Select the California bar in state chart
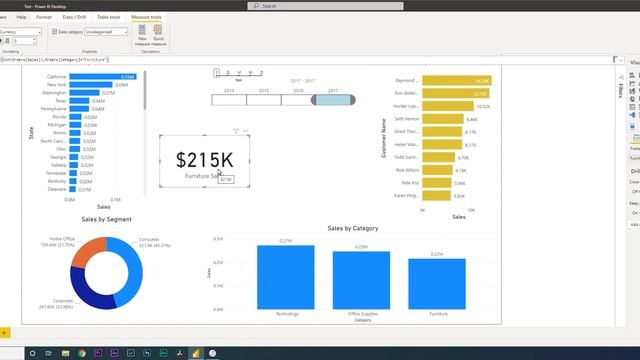Viewport: 640px width, 360px height. [103, 77]
